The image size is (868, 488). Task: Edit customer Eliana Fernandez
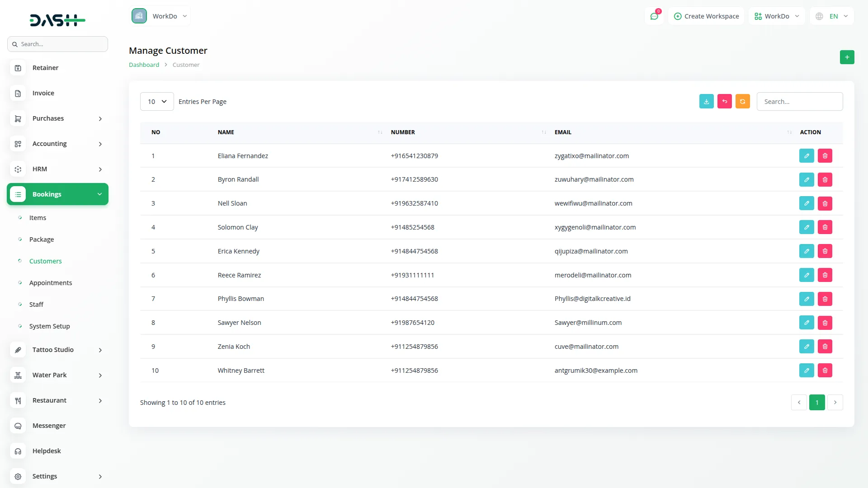(x=806, y=155)
